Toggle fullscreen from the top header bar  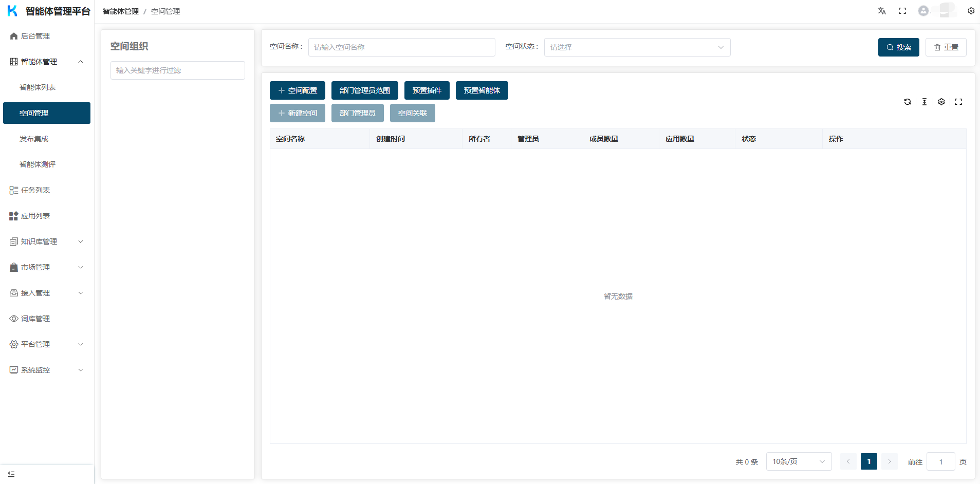point(902,11)
